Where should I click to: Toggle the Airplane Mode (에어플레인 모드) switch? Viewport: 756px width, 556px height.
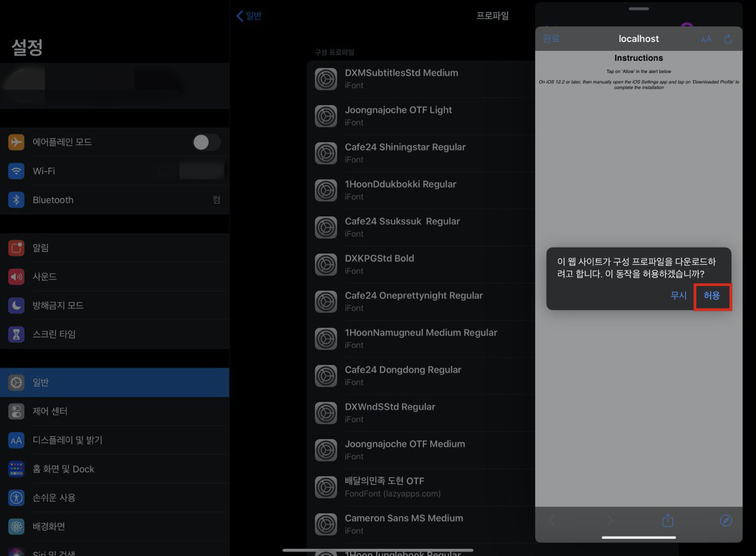tap(207, 142)
